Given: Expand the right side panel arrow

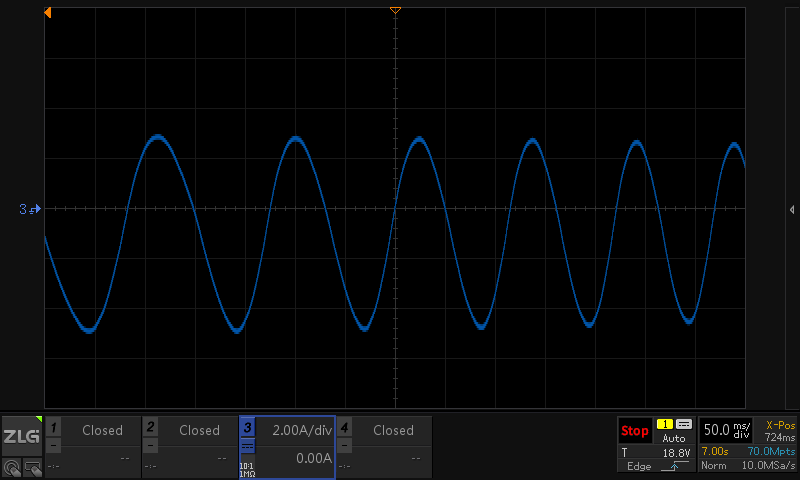Looking at the screenshot, I should click(x=792, y=209).
